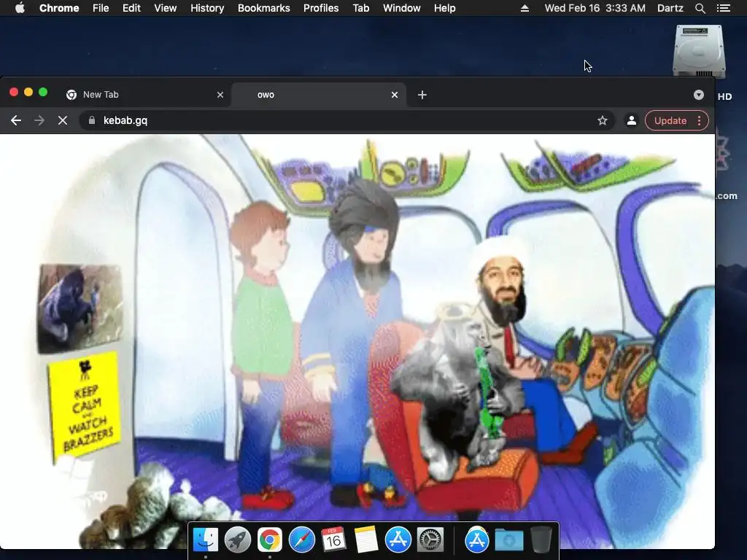
Task: Click the Update button
Action: pos(670,120)
